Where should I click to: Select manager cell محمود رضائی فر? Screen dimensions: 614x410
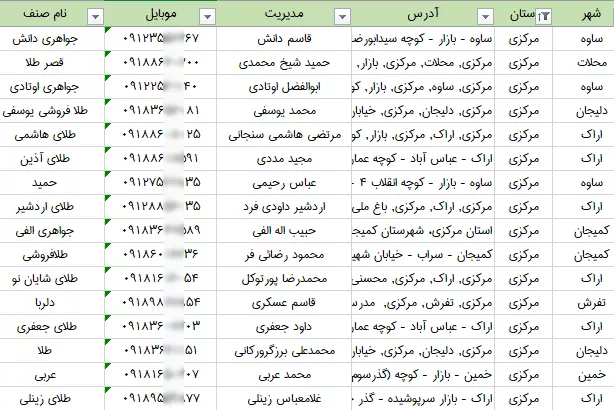click(x=284, y=255)
